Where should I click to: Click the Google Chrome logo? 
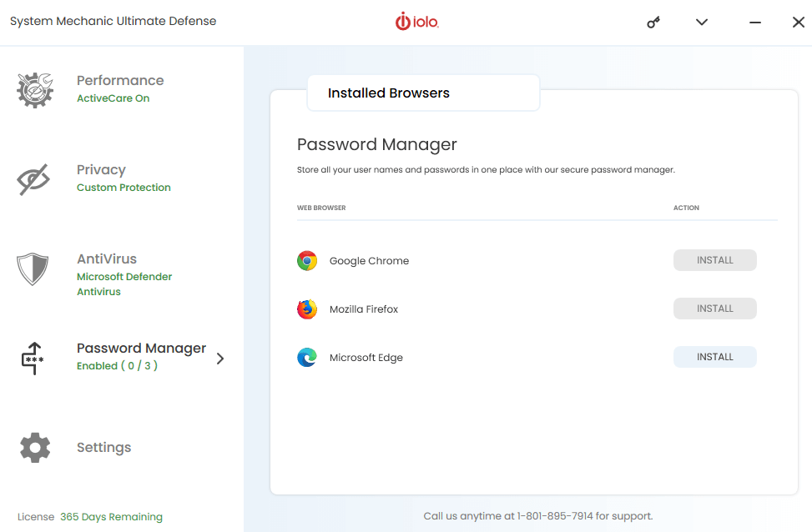coord(307,261)
